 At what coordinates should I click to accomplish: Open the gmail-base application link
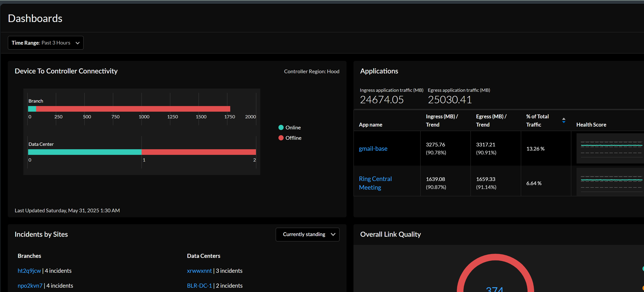[x=373, y=149]
